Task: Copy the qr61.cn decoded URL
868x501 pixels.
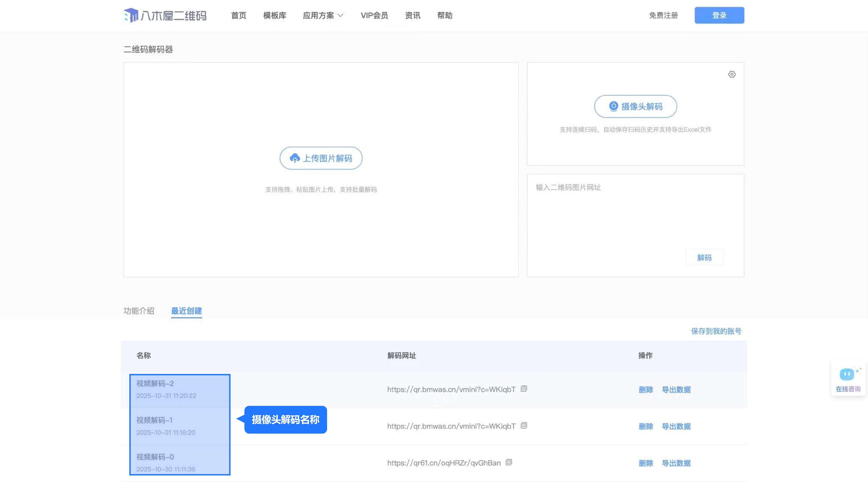Action: pyautogui.click(x=509, y=463)
